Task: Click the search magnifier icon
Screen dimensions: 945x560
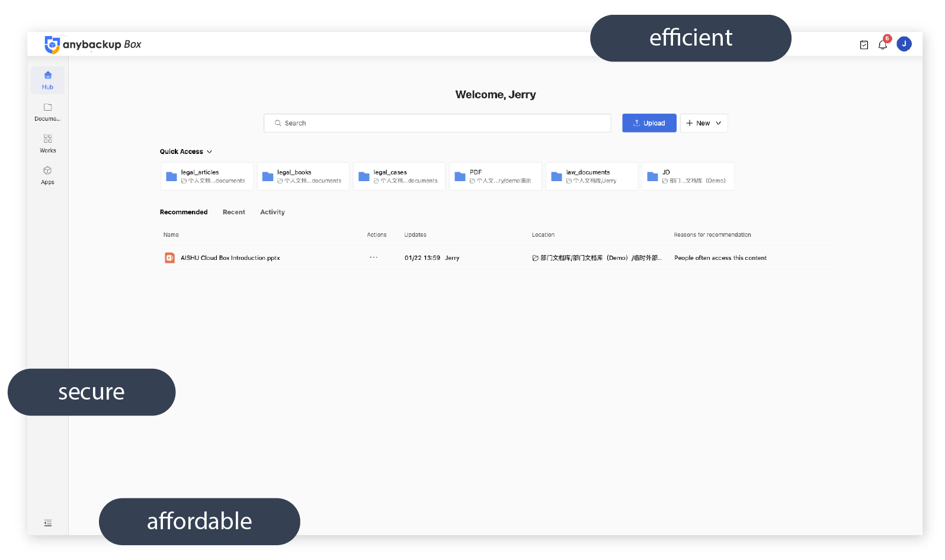Action: pos(278,123)
